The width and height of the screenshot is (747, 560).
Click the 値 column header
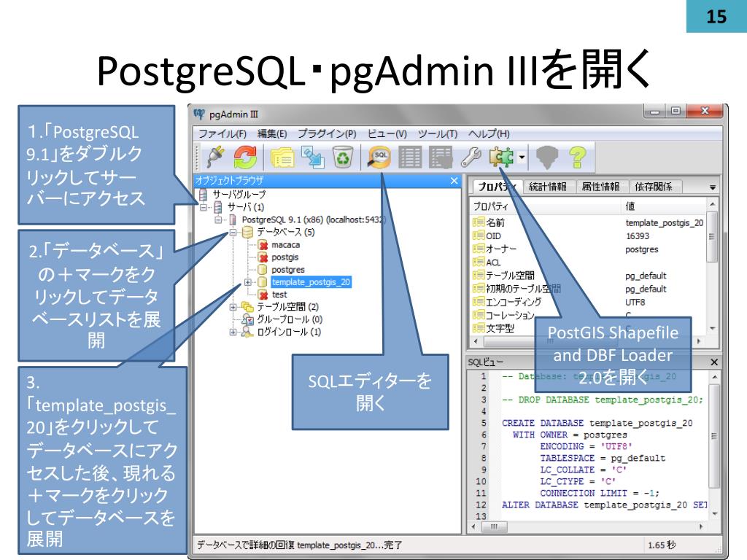pyautogui.click(x=664, y=206)
